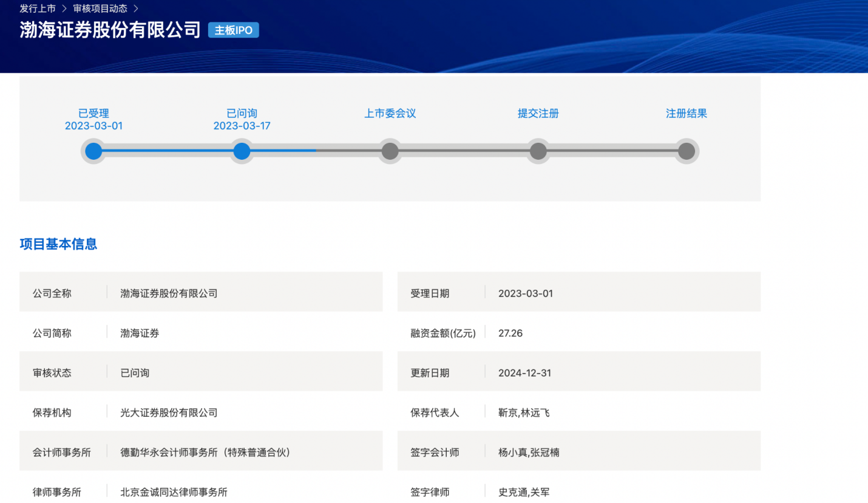Click the chevron between 发行上市 and 审核项目动态
Screen dimensions: 868x503
click(x=64, y=9)
